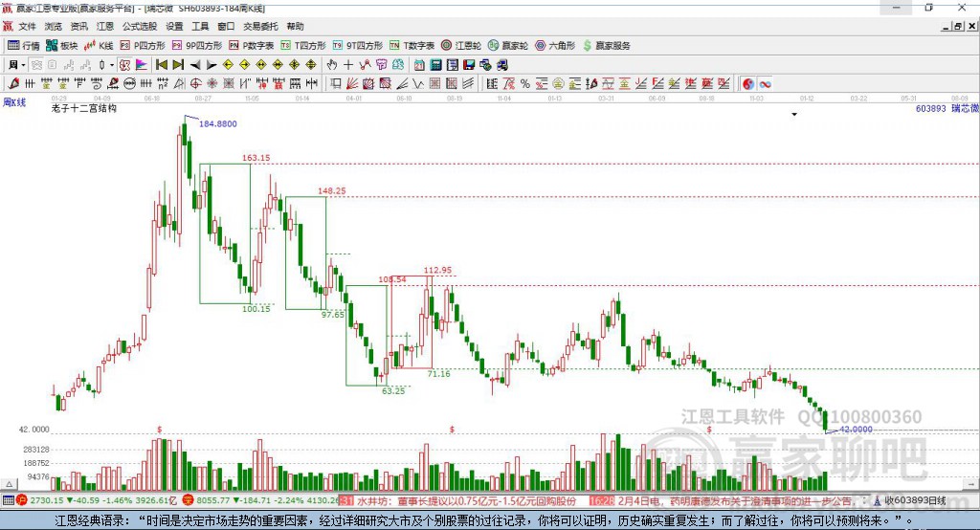Open the 浏览 menu

pyautogui.click(x=54, y=26)
